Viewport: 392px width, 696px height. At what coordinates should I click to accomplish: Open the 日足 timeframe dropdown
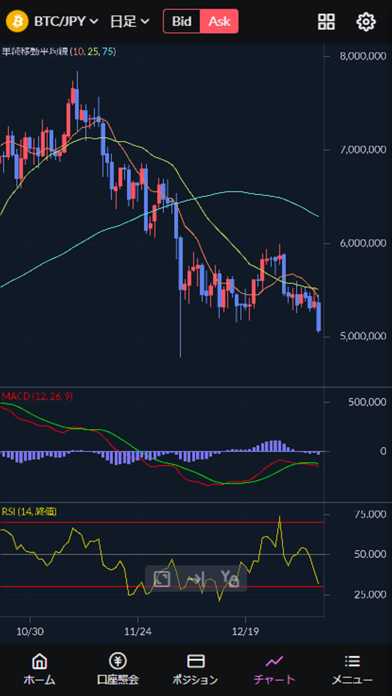tap(130, 21)
